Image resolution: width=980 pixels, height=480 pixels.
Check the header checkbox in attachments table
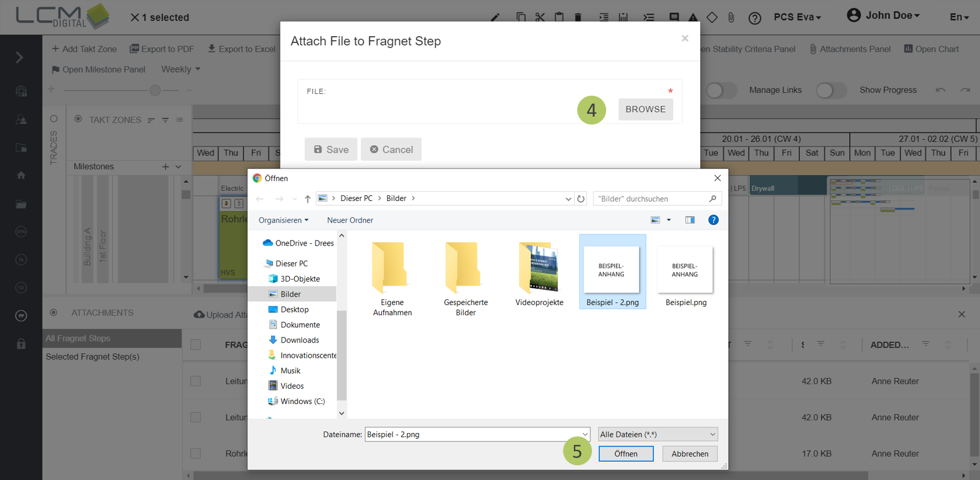(x=195, y=345)
